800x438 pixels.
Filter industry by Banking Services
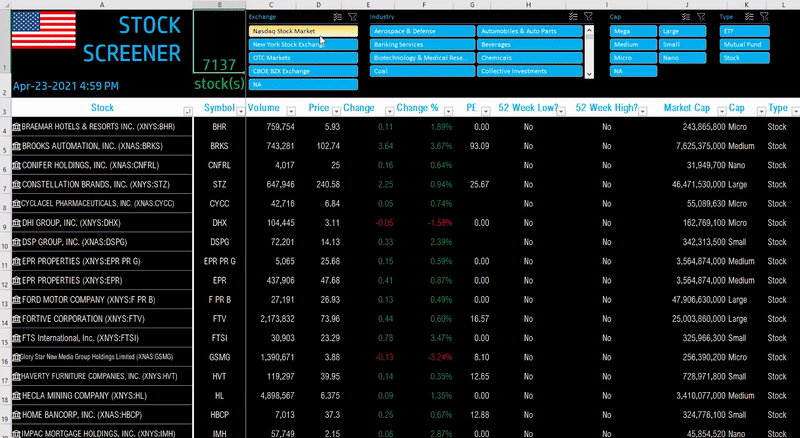[x=422, y=44]
